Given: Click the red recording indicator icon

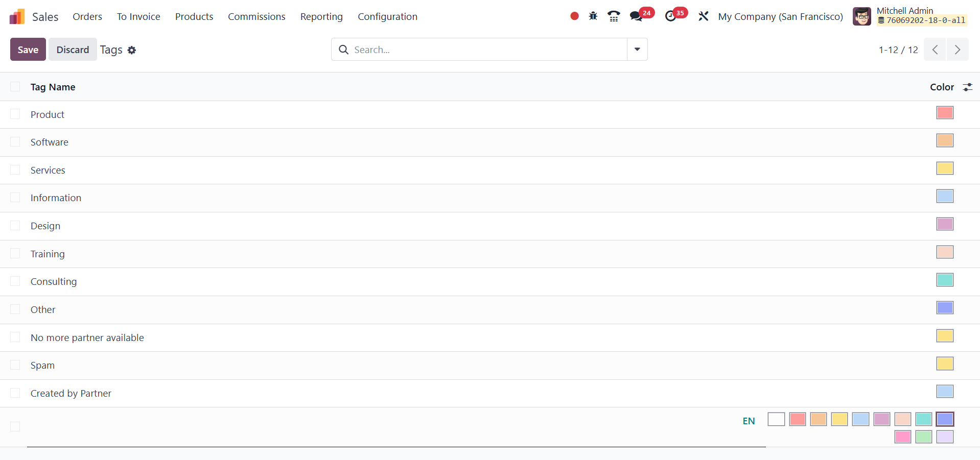Looking at the screenshot, I should tap(574, 16).
